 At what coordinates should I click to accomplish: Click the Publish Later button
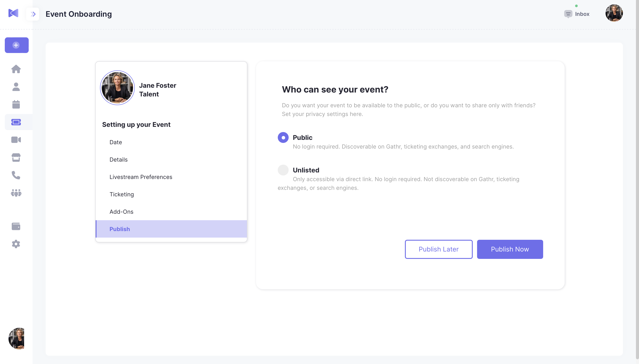click(x=438, y=249)
